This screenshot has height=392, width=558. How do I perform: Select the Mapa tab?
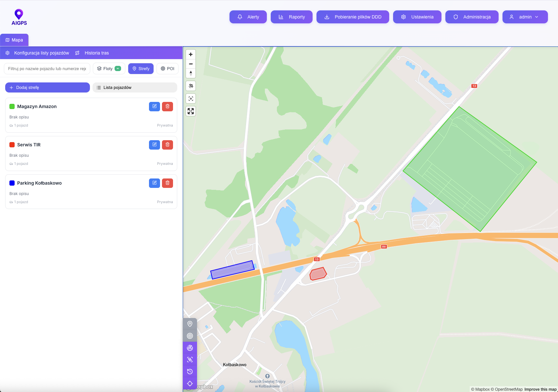click(14, 40)
